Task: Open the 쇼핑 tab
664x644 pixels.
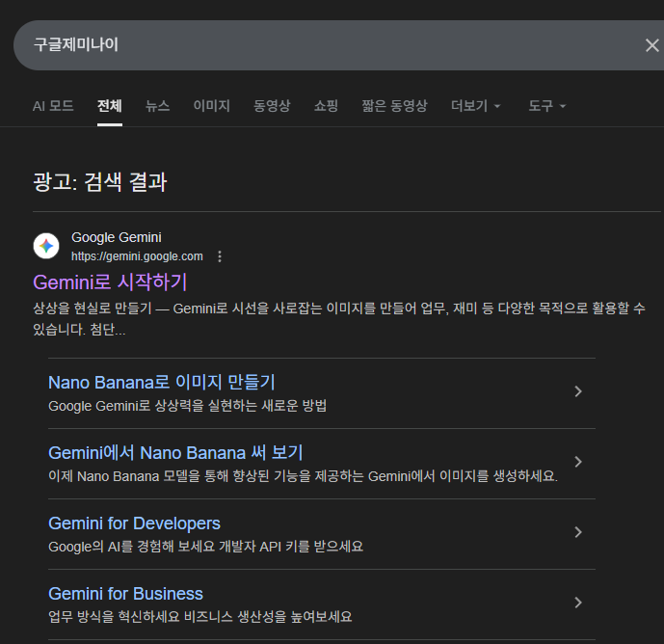Action: 326,105
